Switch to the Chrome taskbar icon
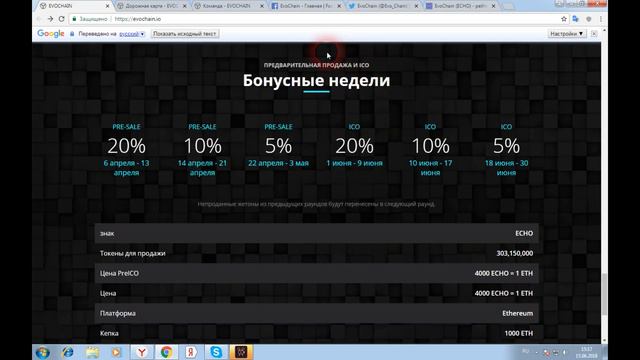The height and width of the screenshot is (360, 640). [x=166, y=352]
